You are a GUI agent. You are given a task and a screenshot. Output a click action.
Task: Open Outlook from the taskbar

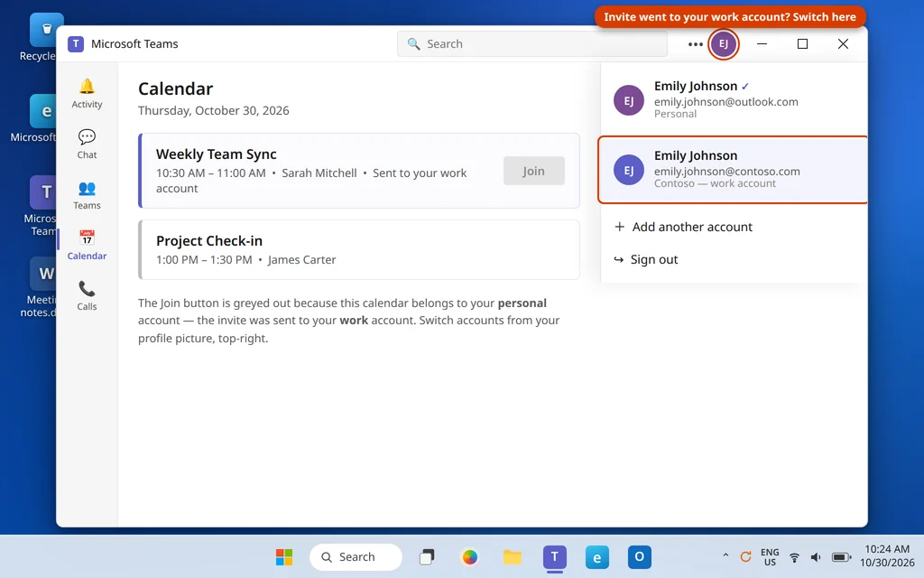point(640,556)
